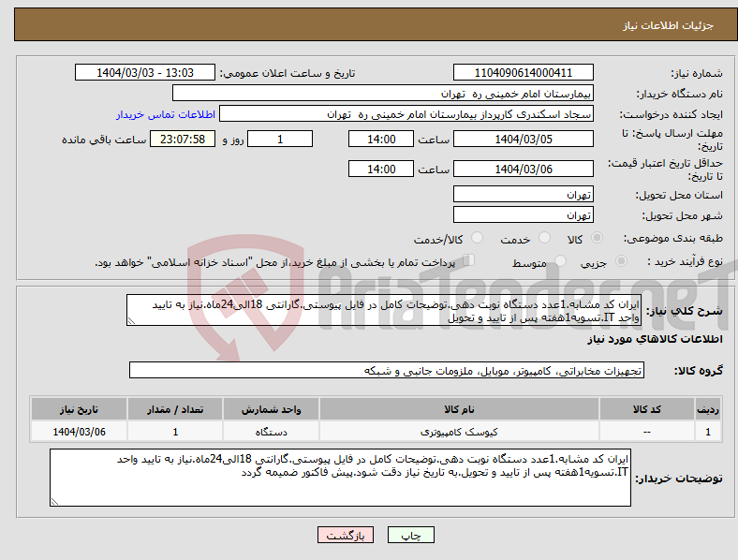Click the resize handle of شرح کلی نیاز textarea
738x560 pixels.
pyautogui.click(x=131, y=321)
